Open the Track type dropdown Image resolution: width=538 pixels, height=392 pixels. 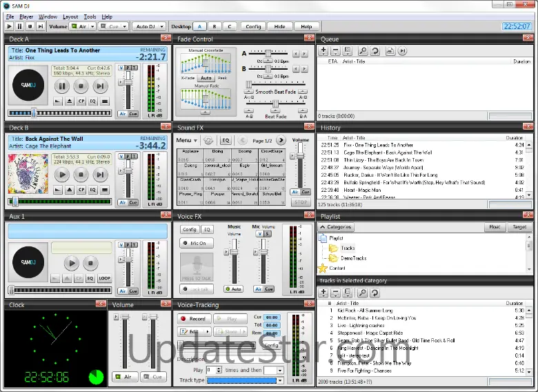(x=280, y=380)
